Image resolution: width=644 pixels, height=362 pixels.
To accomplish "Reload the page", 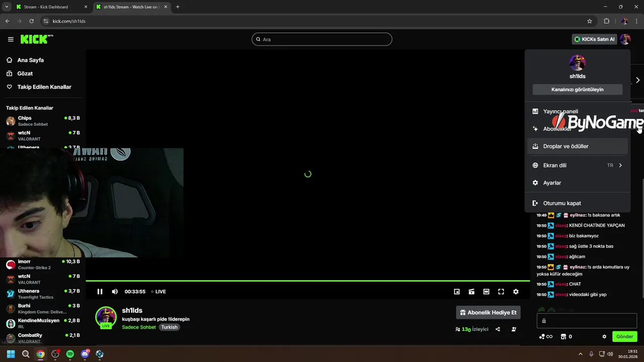I will pyautogui.click(x=32, y=21).
